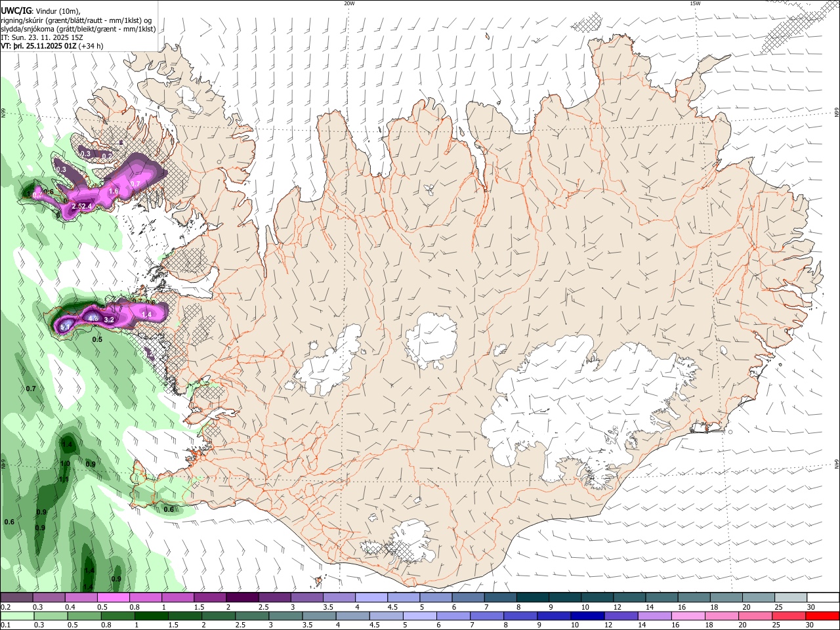Pick the lower legend swatch between 0.1 and 0.3
The height and width of the screenshot is (630, 840).
[x=16, y=616]
